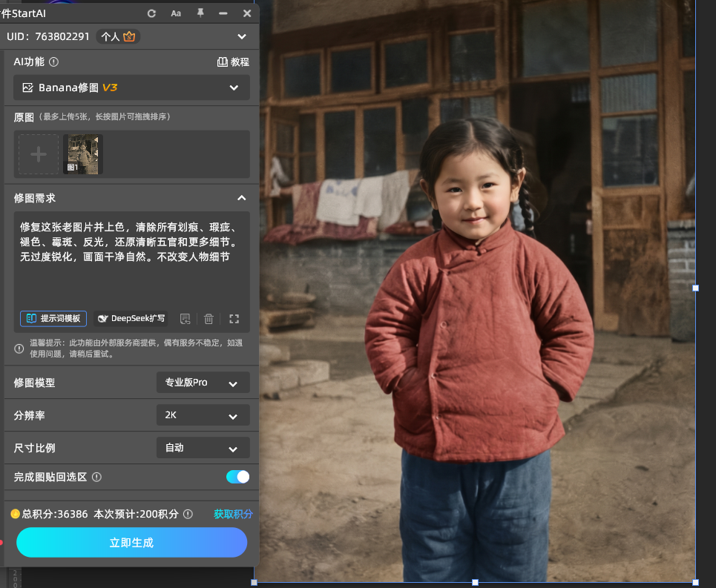The height and width of the screenshot is (588, 716).
Task: Show info for 完成图贴回选区
Action: (96, 478)
